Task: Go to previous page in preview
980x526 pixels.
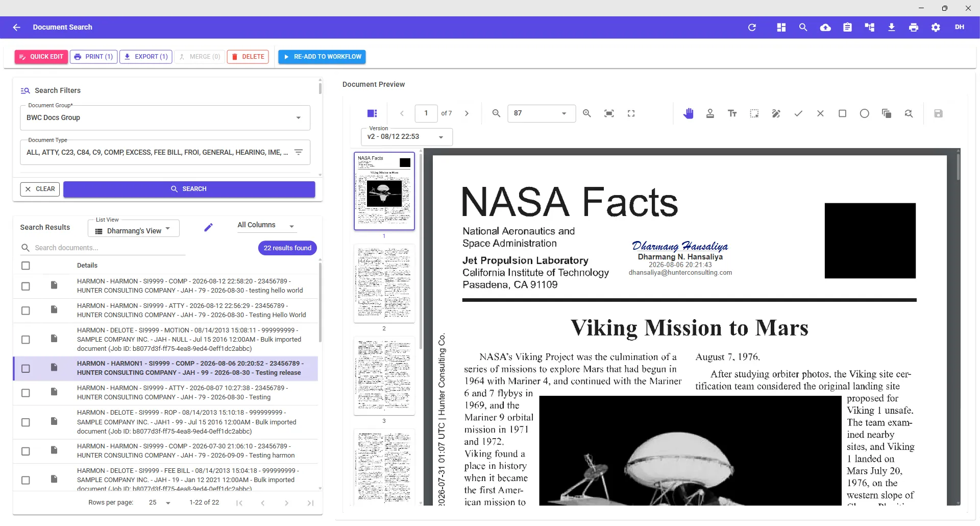Action: (x=402, y=113)
